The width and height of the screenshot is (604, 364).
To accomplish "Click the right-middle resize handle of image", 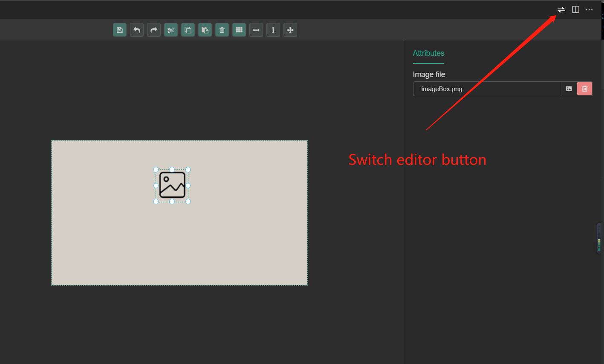I will 188,186.
